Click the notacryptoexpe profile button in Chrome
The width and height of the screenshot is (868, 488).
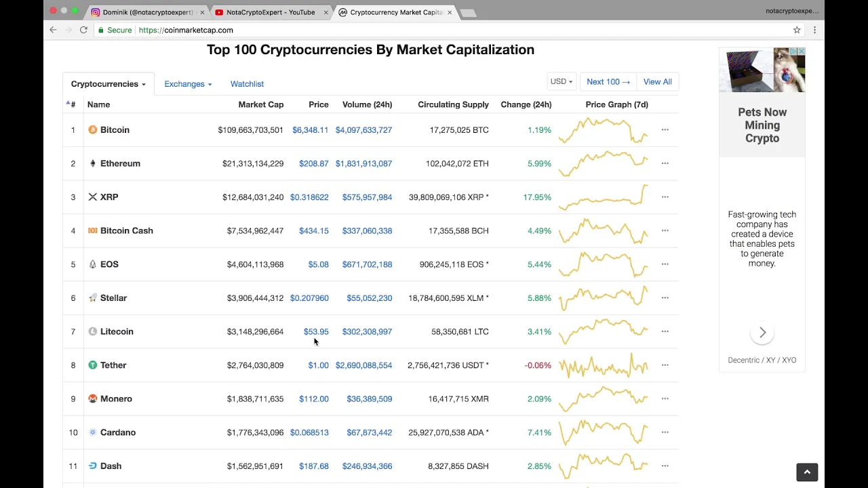point(792,11)
